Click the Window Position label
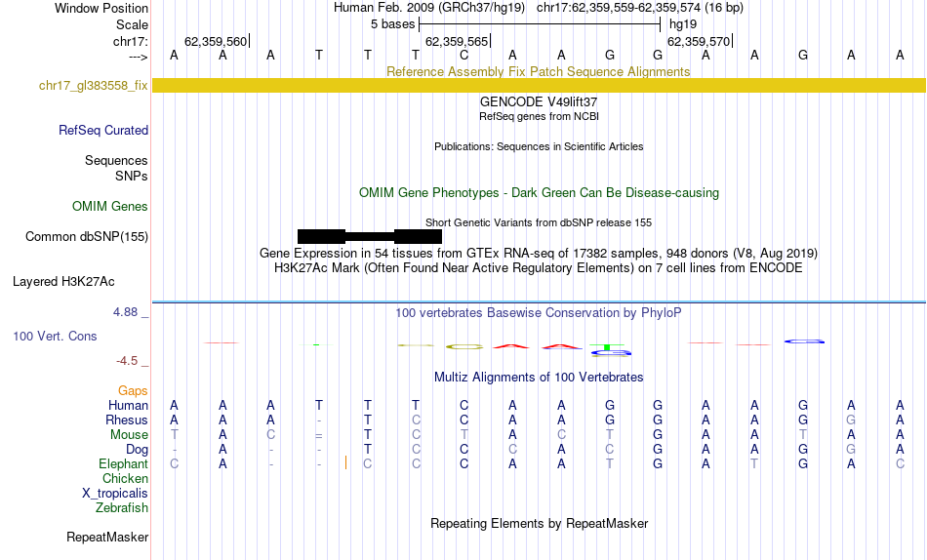 coord(101,8)
